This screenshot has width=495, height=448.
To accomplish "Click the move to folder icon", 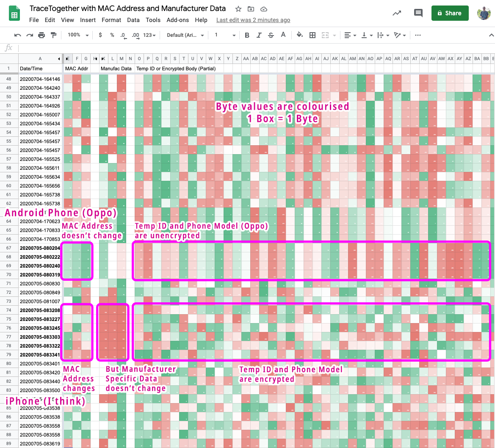I will 251,9.
